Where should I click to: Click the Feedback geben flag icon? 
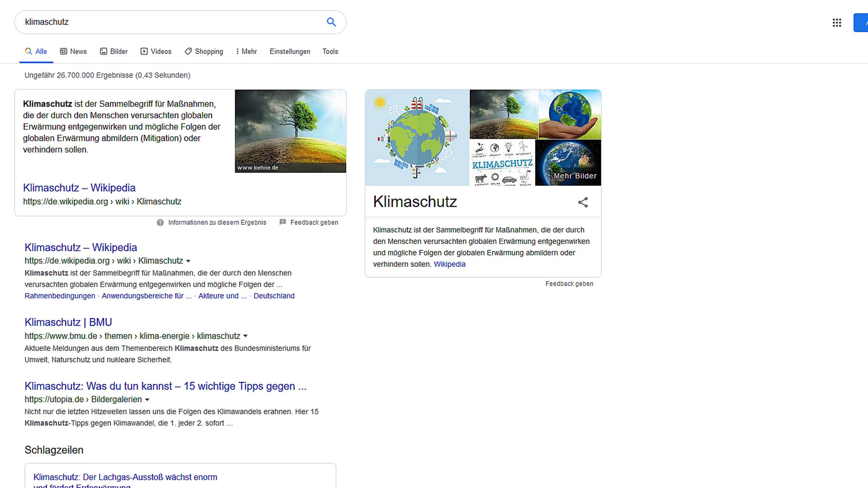283,222
